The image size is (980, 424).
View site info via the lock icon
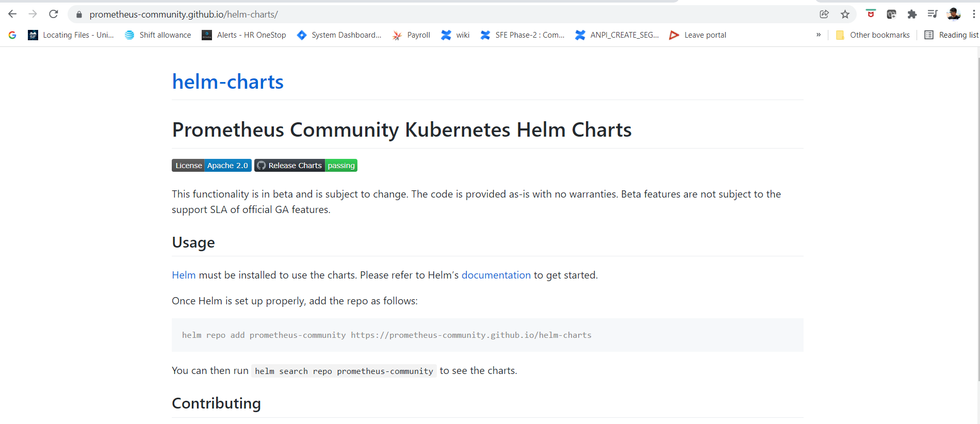point(79,14)
